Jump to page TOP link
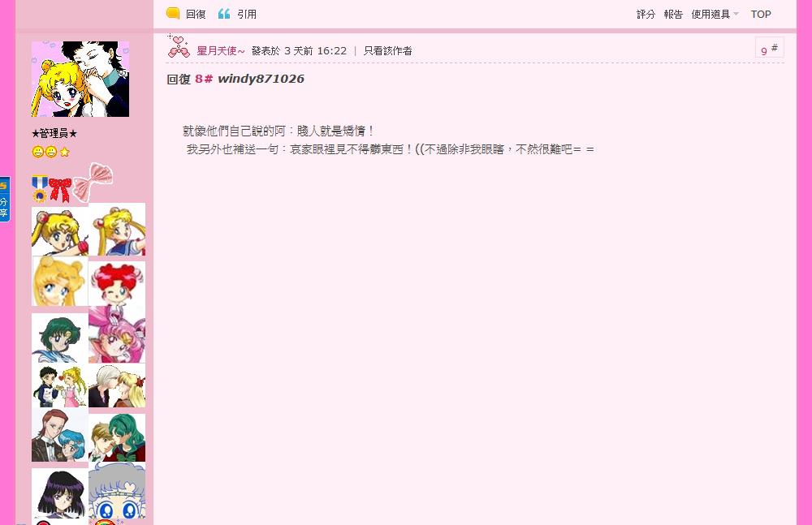Screen dimensions: 812x525 761,15
